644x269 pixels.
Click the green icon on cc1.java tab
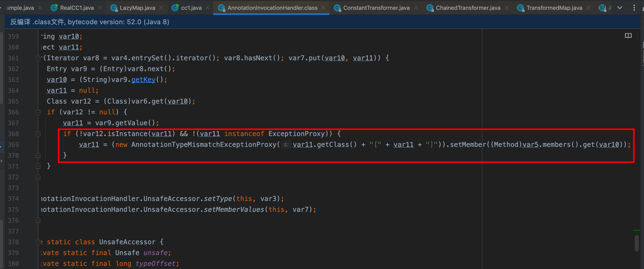tap(175, 7)
